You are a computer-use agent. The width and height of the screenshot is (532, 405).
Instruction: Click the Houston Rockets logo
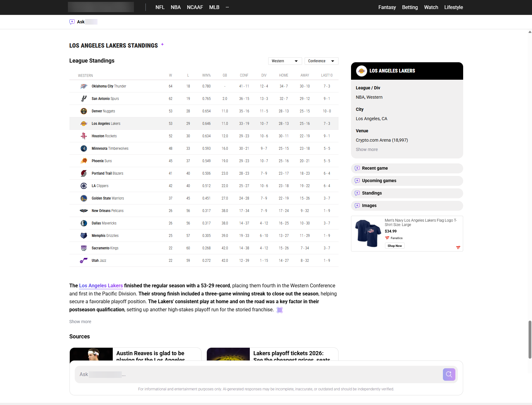tap(84, 136)
